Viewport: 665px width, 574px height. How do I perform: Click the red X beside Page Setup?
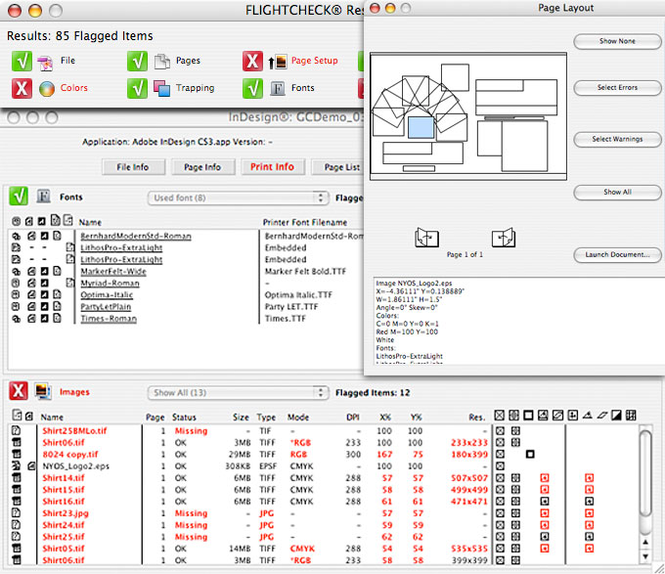[x=252, y=61]
